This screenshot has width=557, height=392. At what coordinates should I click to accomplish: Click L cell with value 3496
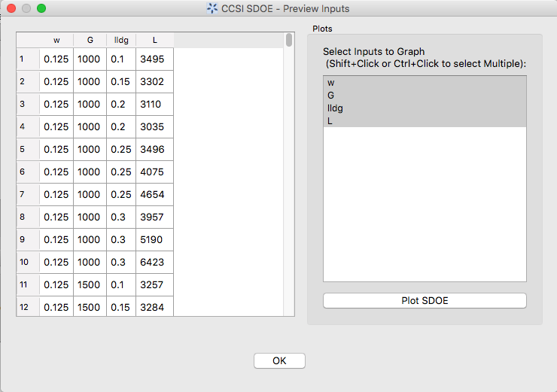pyautogui.click(x=154, y=149)
